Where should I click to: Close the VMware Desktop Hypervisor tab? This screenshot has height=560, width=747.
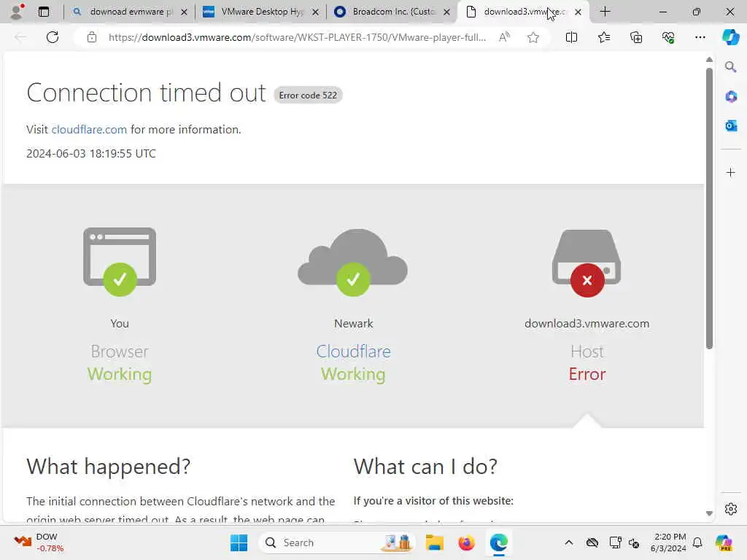click(x=315, y=12)
